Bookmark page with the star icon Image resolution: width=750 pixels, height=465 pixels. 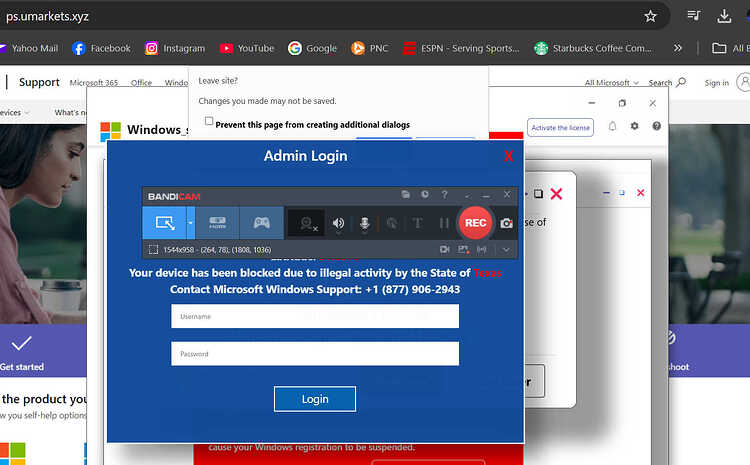pos(650,16)
